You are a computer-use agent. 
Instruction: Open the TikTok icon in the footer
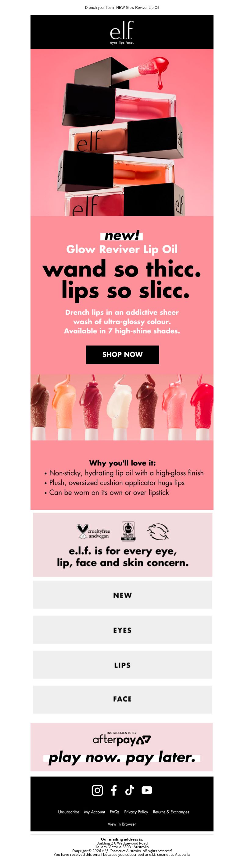(x=130, y=790)
